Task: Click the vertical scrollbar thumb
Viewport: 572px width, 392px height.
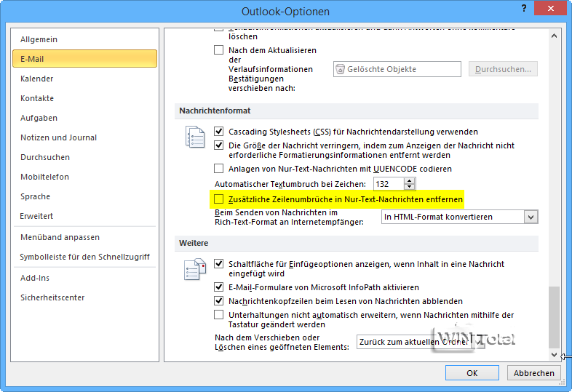Action: click(x=554, y=317)
